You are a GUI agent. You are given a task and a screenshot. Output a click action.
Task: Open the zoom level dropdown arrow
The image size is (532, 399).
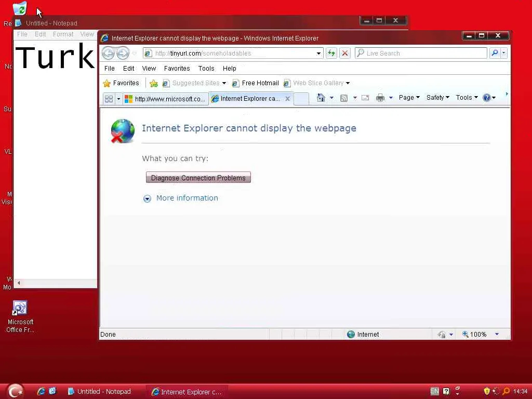(497, 335)
